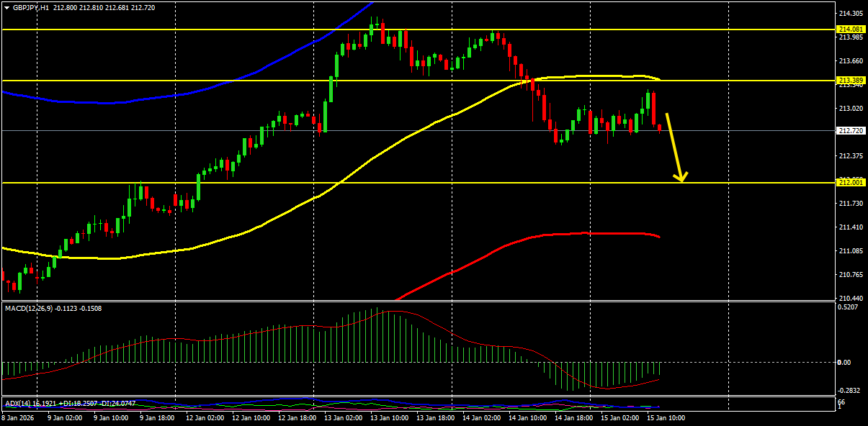
Task: Click the 12 Jan 18:00 time label
Action: 299,418
